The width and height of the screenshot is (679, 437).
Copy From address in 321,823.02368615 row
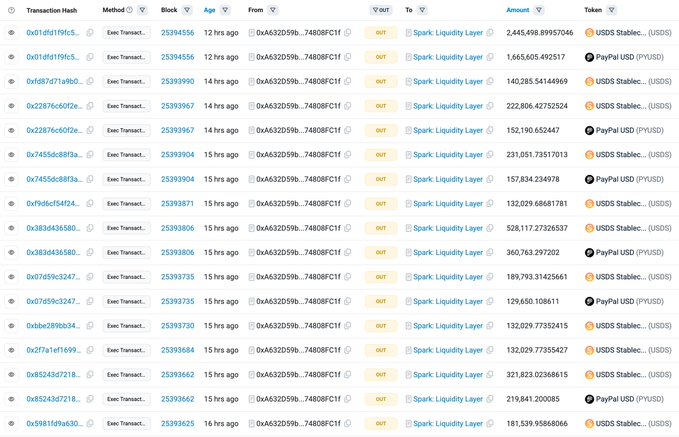point(347,375)
